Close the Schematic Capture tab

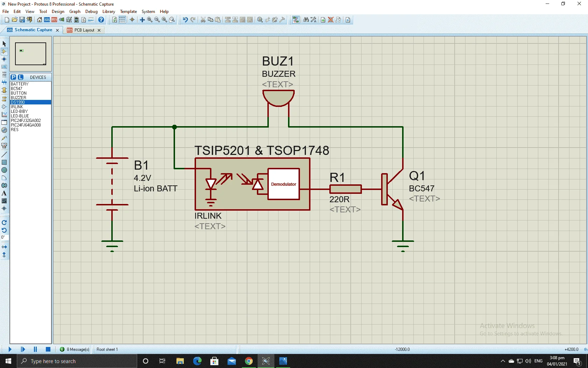coord(57,30)
